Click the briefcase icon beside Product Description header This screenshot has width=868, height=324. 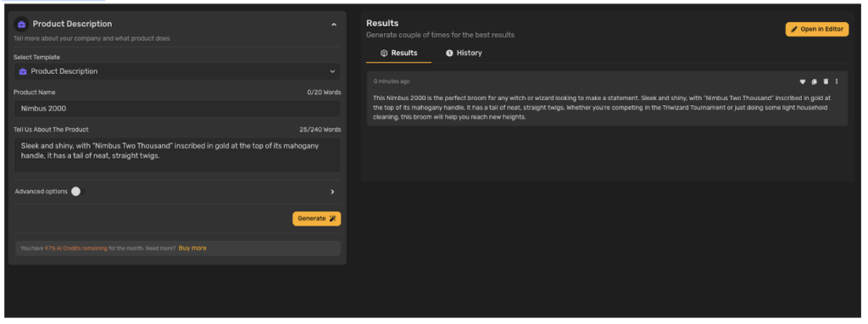coord(21,24)
